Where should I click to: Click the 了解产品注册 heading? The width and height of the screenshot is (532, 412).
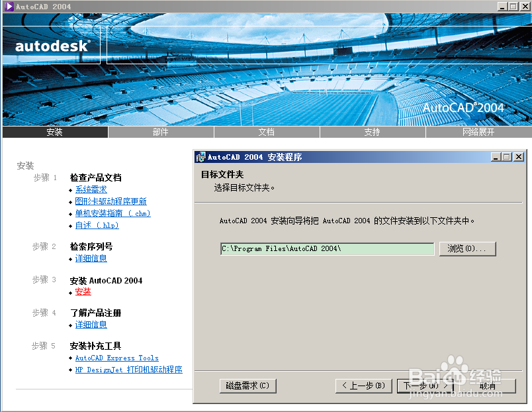tap(96, 313)
